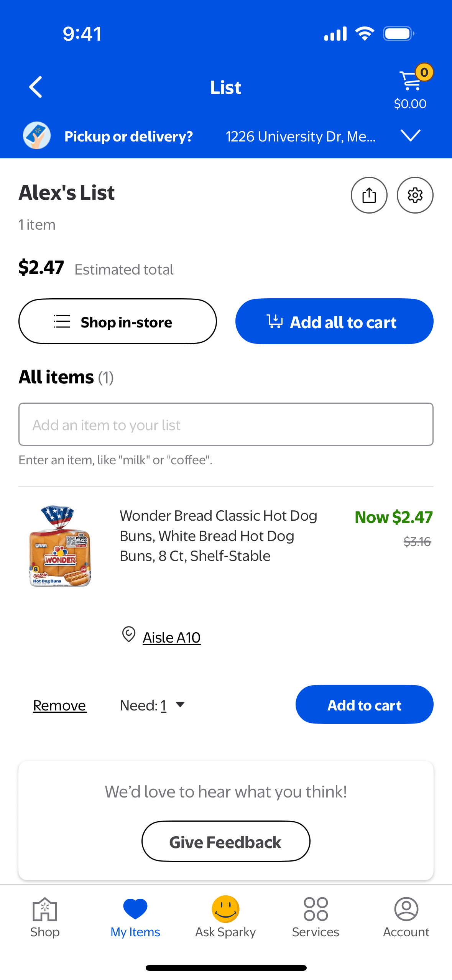
Task: Expand the delivery address chevron
Action: [410, 135]
